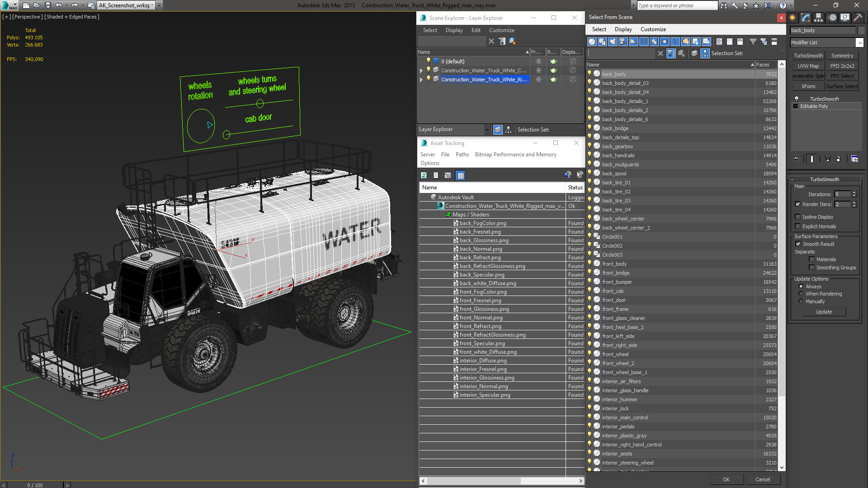Open Customize menu in Scene Explorer

point(501,30)
